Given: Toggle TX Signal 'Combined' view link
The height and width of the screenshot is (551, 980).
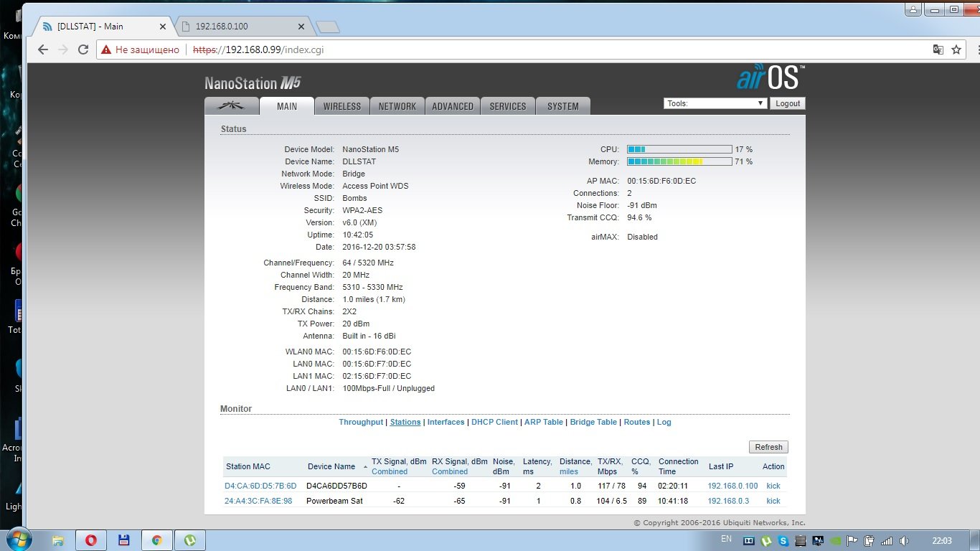Looking at the screenshot, I should coord(390,471).
